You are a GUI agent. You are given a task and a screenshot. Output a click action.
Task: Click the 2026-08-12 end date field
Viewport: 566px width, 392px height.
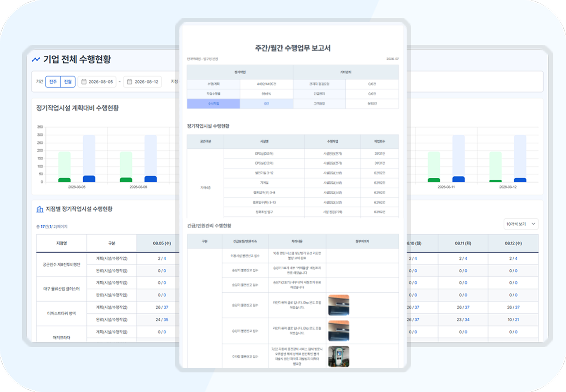[x=142, y=82]
